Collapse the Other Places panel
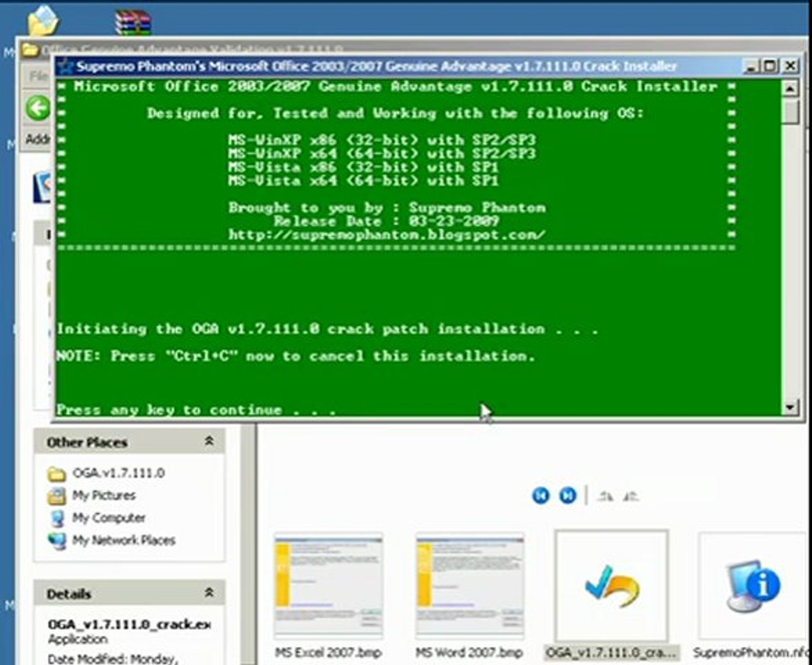812x665 pixels. coord(209,441)
